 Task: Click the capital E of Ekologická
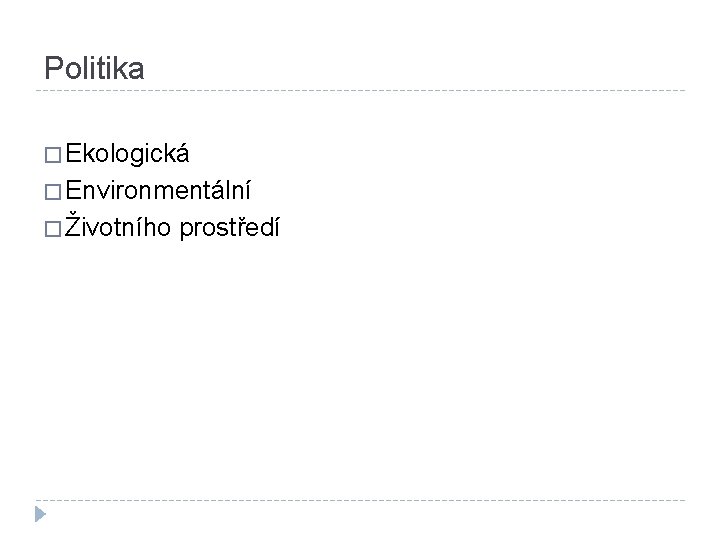coord(73,155)
